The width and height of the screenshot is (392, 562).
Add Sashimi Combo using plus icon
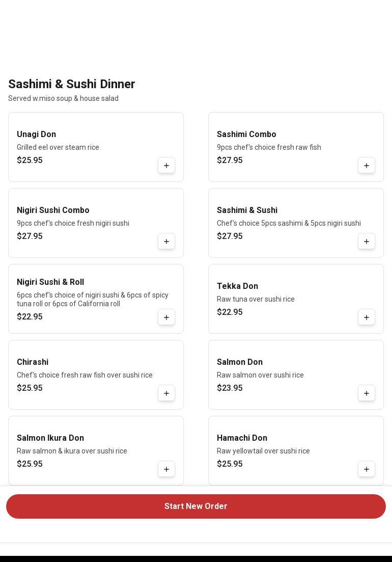click(x=367, y=166)
